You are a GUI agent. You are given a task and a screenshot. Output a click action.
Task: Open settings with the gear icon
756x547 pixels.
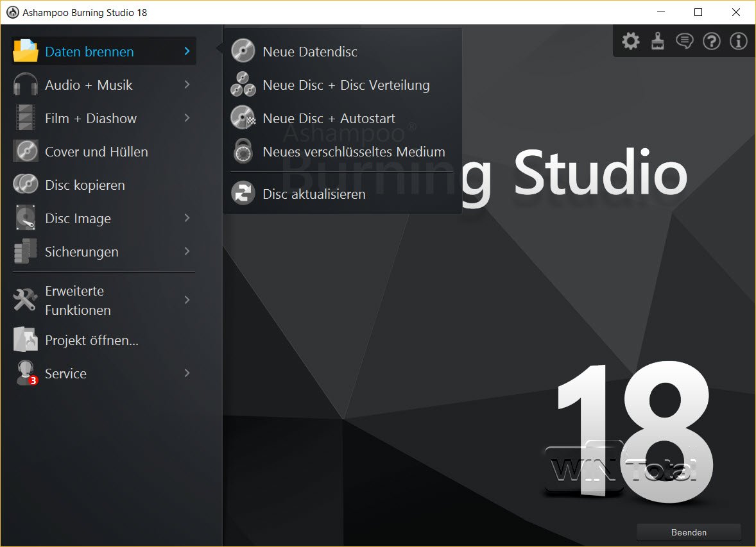(630, 41)
